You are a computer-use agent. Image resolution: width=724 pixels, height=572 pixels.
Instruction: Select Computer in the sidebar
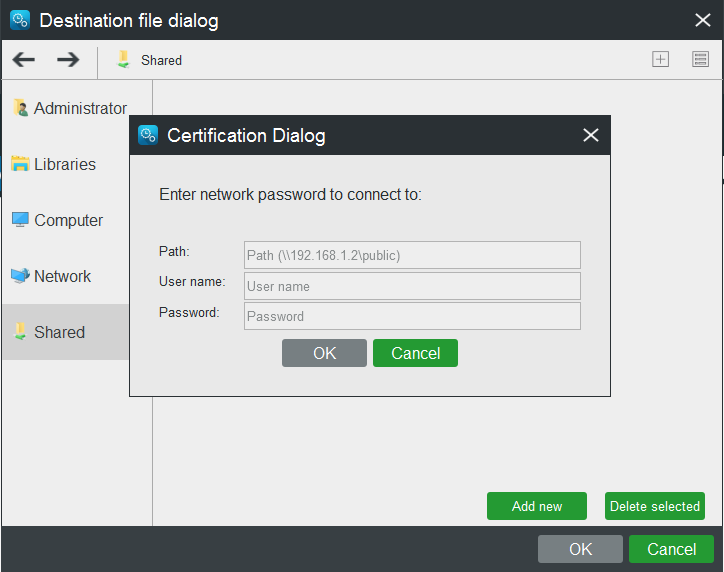click(x=57, y=220)
